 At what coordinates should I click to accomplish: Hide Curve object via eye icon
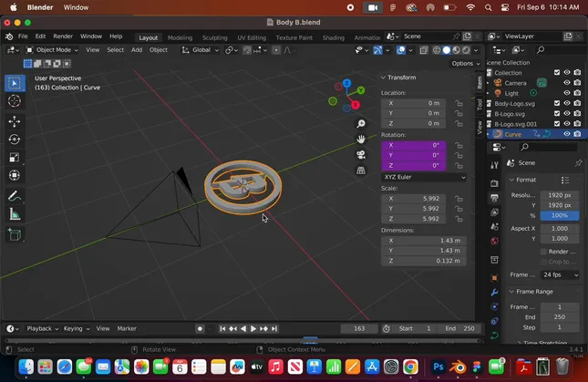tap(567, 134)
